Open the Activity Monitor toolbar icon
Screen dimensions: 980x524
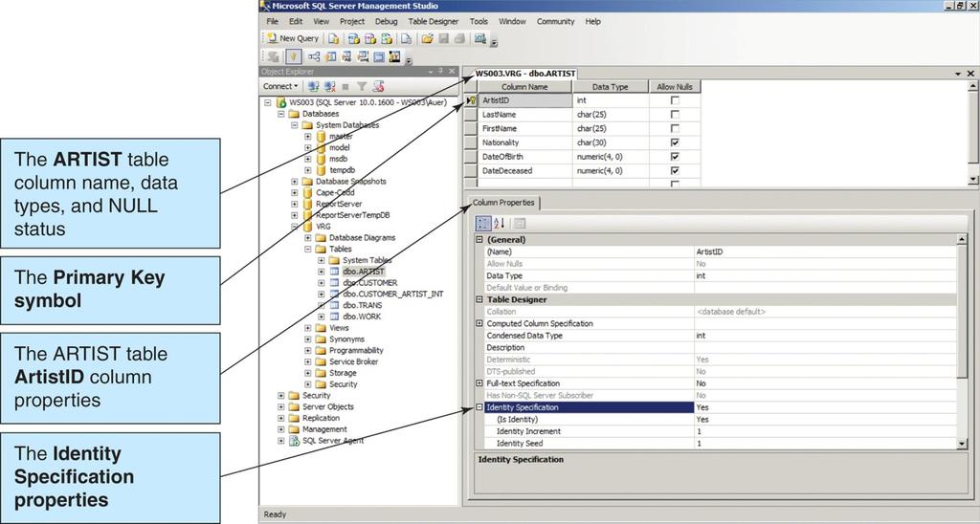click(x=480, y=38)
